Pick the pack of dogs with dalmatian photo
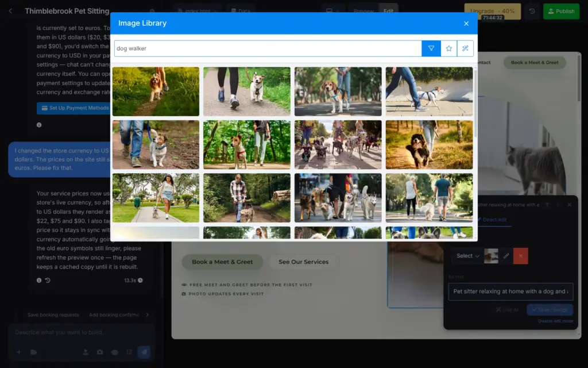 tap(338, 144)
